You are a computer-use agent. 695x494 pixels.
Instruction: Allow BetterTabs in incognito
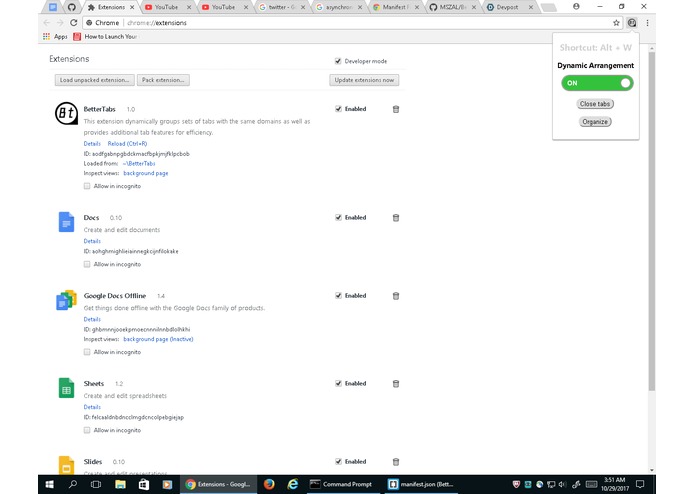tap(87, 186)
